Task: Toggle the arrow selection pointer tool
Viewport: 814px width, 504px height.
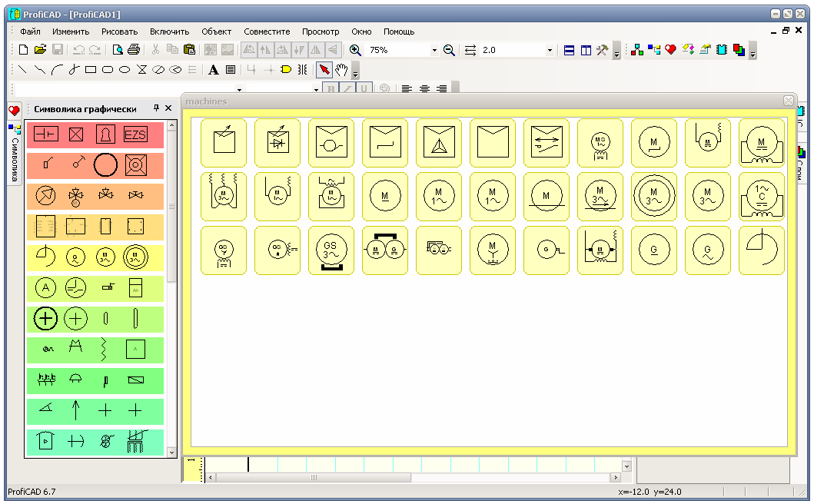Action: 324,70
